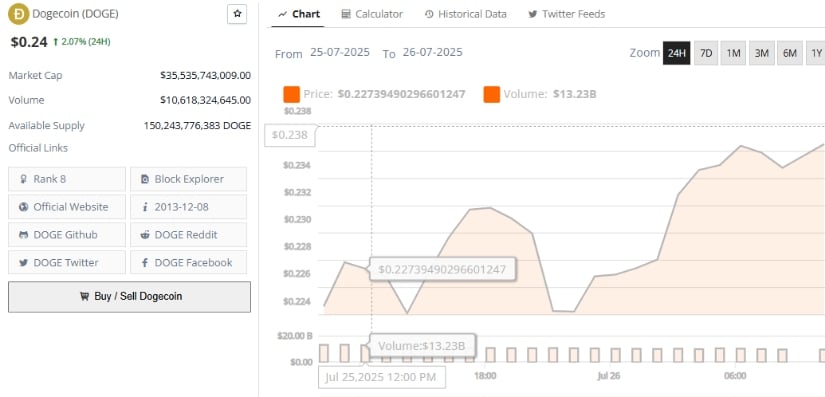Open the Rank 8 link

click(67, 179)
